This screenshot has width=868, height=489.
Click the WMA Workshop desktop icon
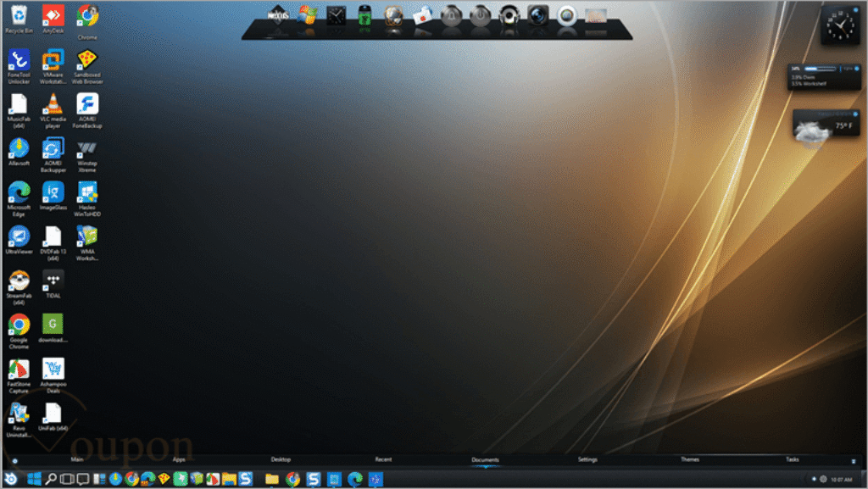point(87,243)
